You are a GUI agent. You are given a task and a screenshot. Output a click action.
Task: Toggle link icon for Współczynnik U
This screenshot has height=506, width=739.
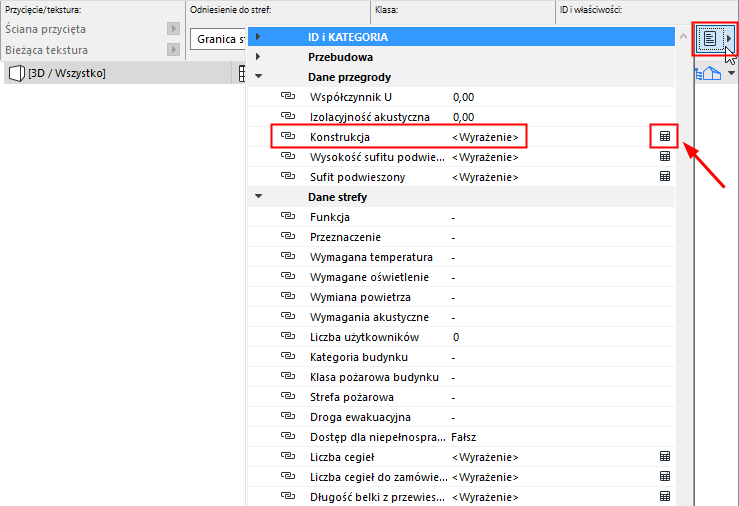287,96
